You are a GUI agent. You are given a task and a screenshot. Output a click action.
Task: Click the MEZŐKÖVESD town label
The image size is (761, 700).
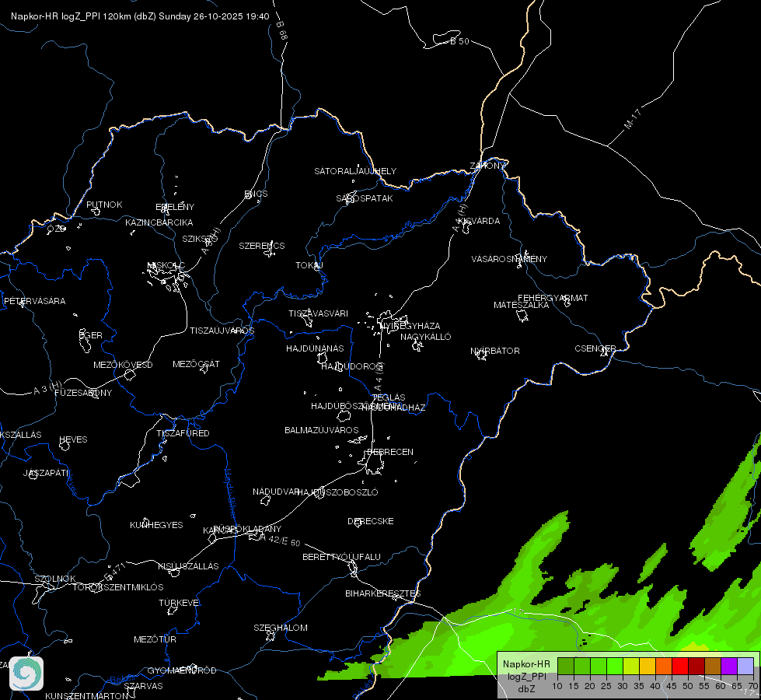point(124,365)
